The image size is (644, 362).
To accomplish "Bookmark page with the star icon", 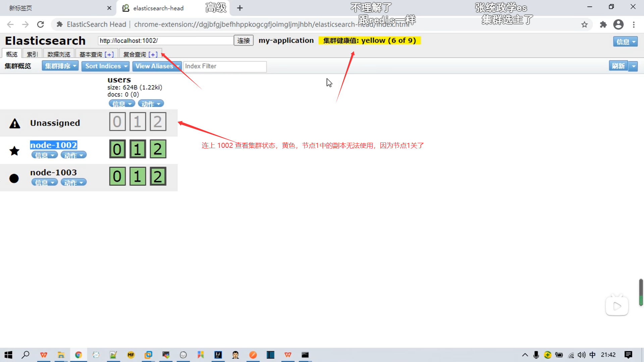I will [x=584, y=24].
